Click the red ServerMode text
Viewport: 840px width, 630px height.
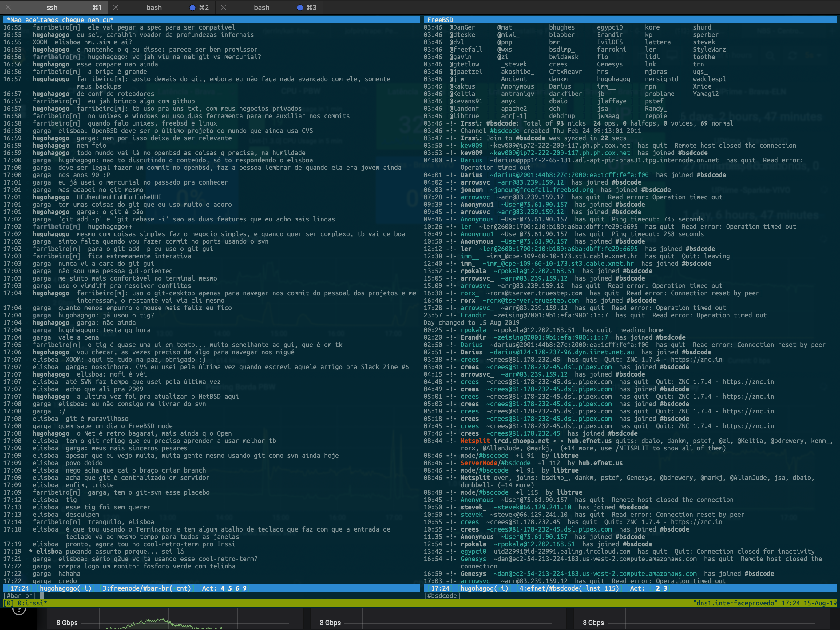[x=479, y=463]
